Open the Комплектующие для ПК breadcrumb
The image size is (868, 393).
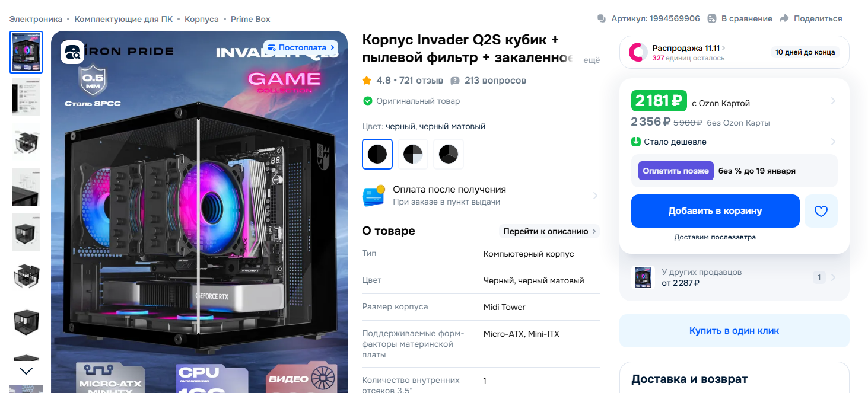click(x=123, y=19)
